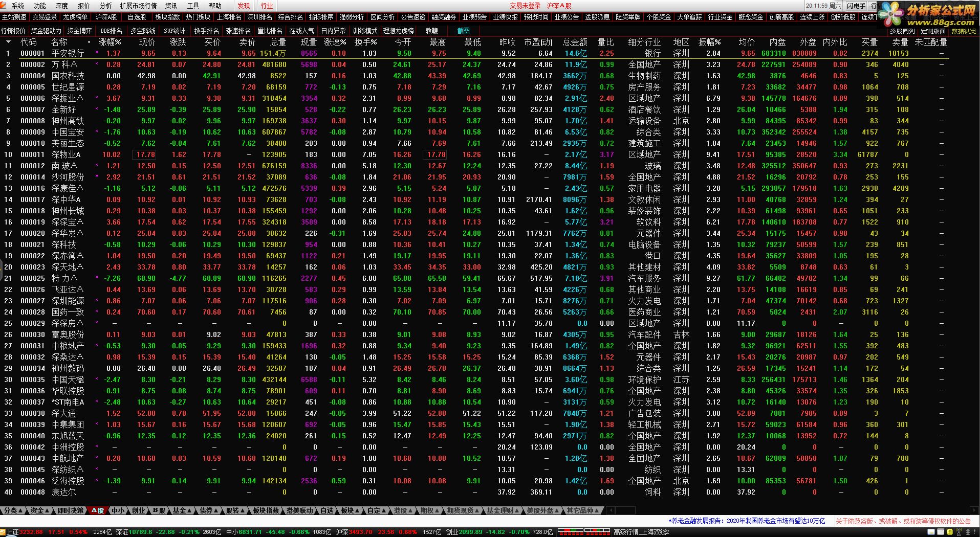Viewport: 980px width, 537px height.
Task: Sort by the 细分行业 column header
Action: [x=644, y=42]
